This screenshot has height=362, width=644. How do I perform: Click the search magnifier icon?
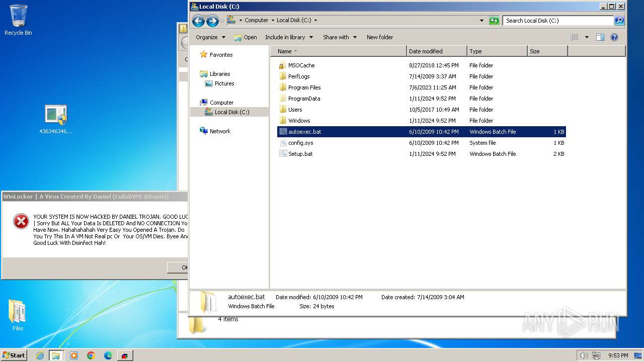point(619,21)
